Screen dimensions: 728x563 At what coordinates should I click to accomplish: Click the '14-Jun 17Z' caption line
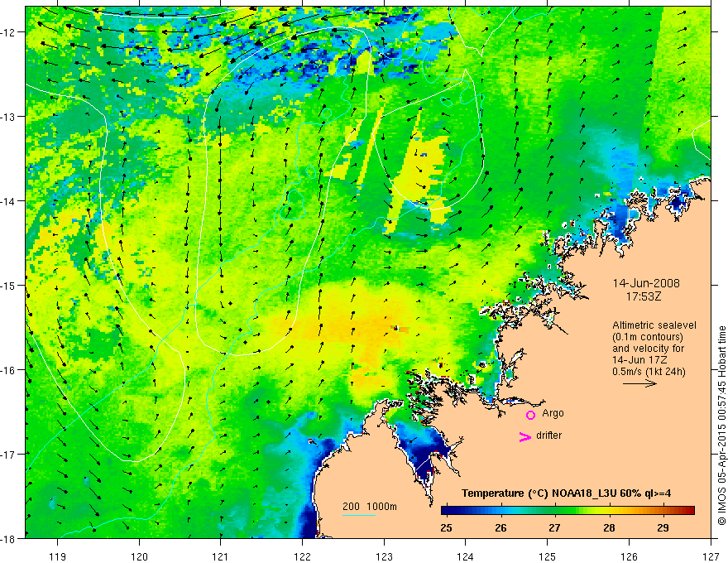coord(640,360)
